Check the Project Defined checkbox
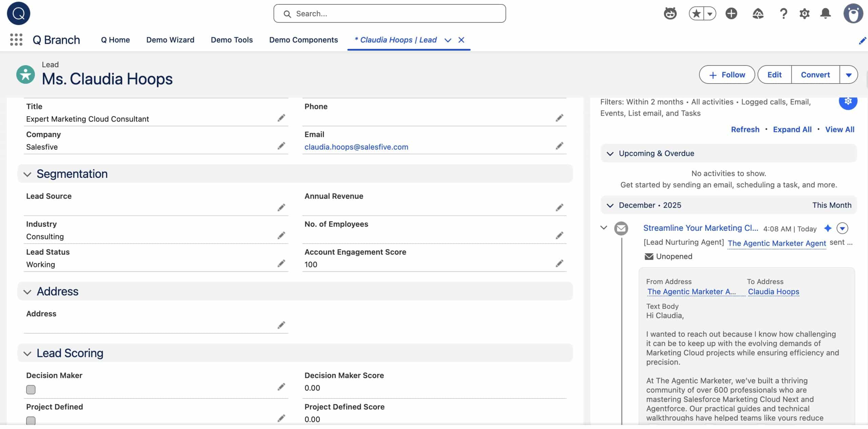The width and height of the screenshot is (868, 429). [x=31, y=421]
